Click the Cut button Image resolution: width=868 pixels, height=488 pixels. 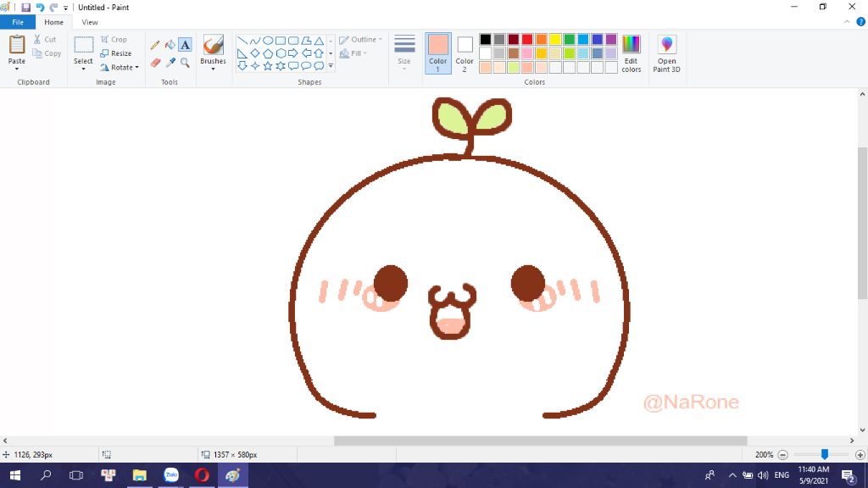click(44, 39)
